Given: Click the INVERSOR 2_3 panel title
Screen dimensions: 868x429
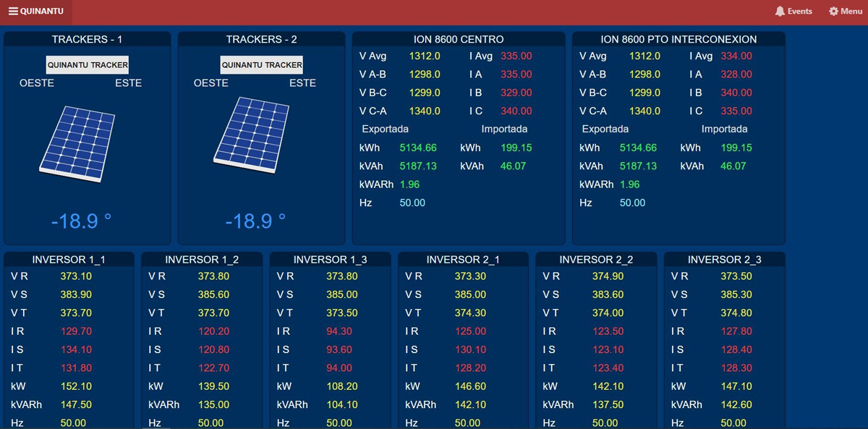Looking at the screenshot, I should point(724,259).
